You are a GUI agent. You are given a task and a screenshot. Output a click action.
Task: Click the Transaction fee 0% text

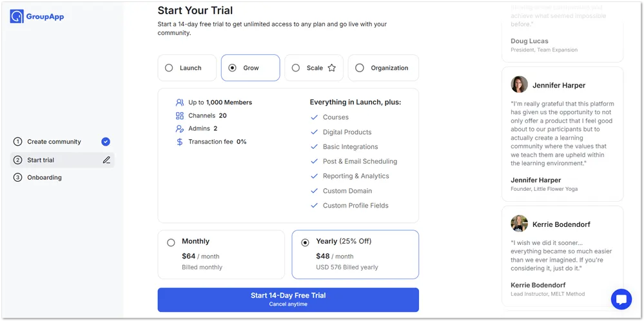point(217,142)
